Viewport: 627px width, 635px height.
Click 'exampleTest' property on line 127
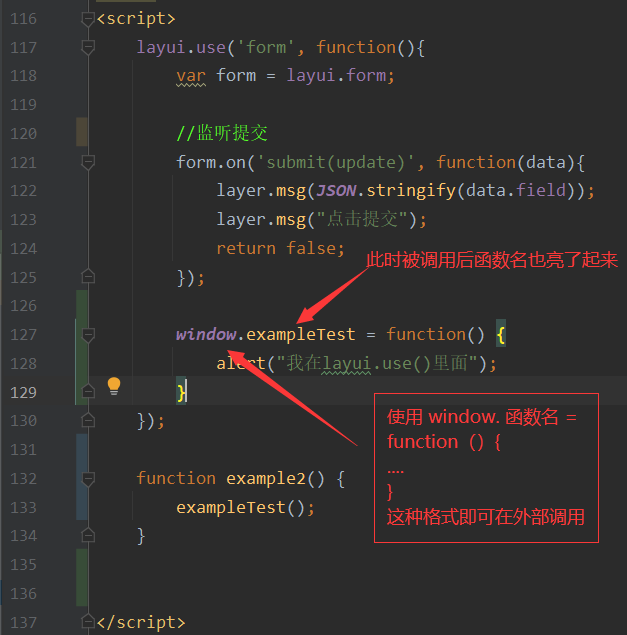tap(301, 335)
